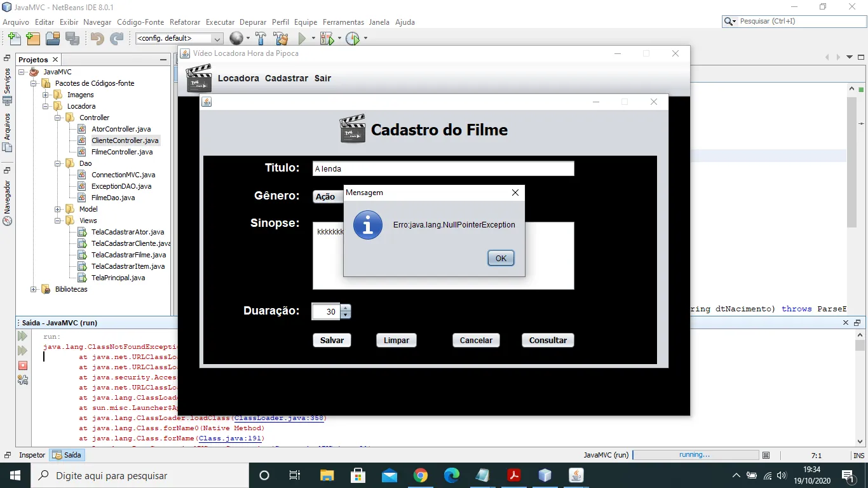The image size is (868, 488).
Task: Click the Save All toolbar icon
Action: pyautogui.click(x=72, y=38)
